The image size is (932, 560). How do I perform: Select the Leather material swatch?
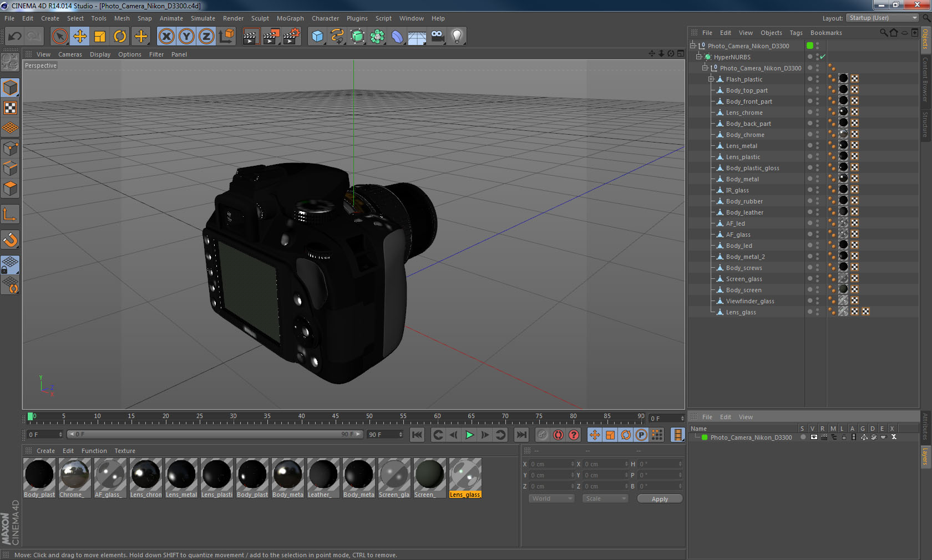[x=323, y=477]
